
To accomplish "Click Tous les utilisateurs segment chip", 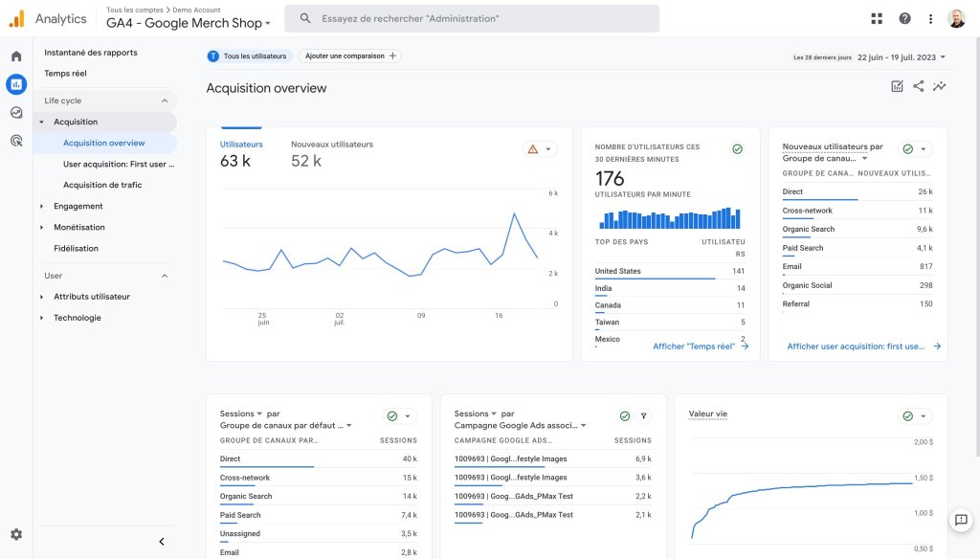I will tap(248, 56).
